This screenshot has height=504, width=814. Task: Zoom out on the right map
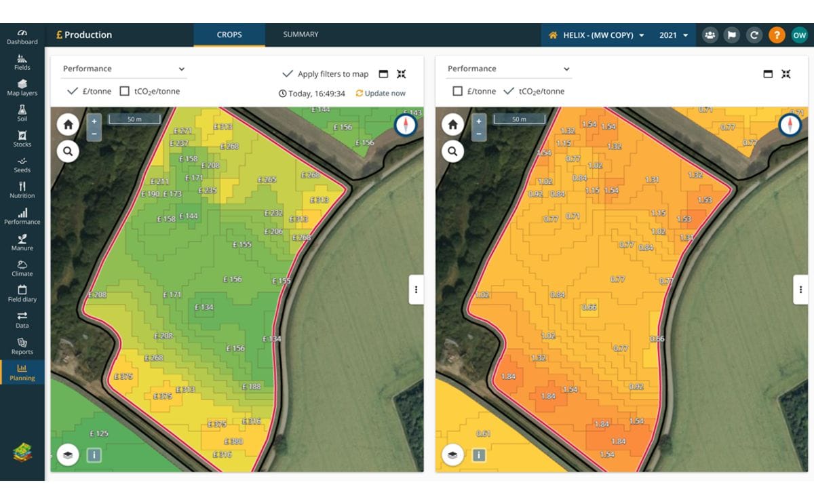(x=479, y=134)
